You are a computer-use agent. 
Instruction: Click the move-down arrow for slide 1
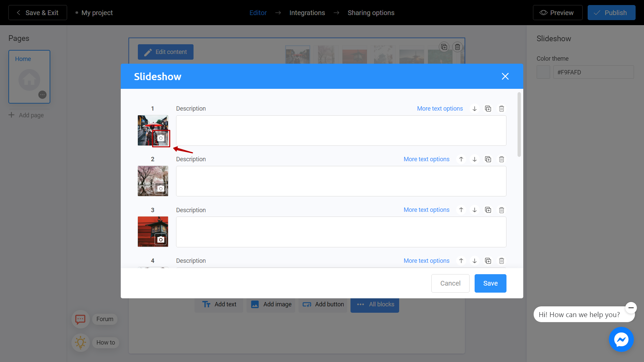point(475,108)
